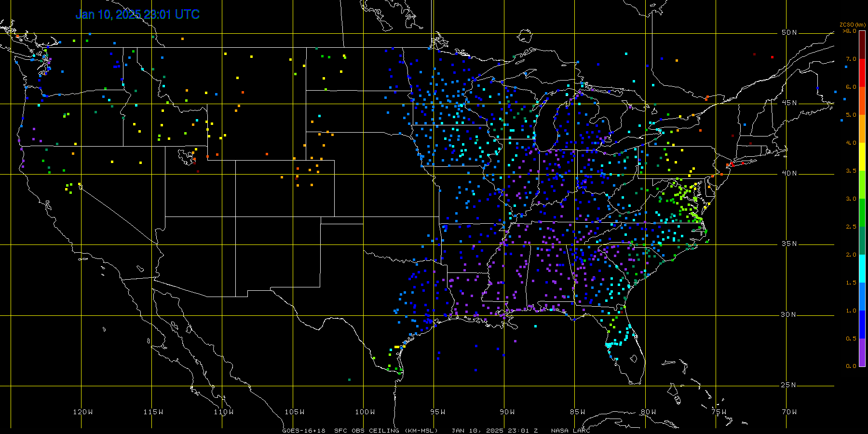
Task: Click the 6.0 legend value
Action: [851, 87]
